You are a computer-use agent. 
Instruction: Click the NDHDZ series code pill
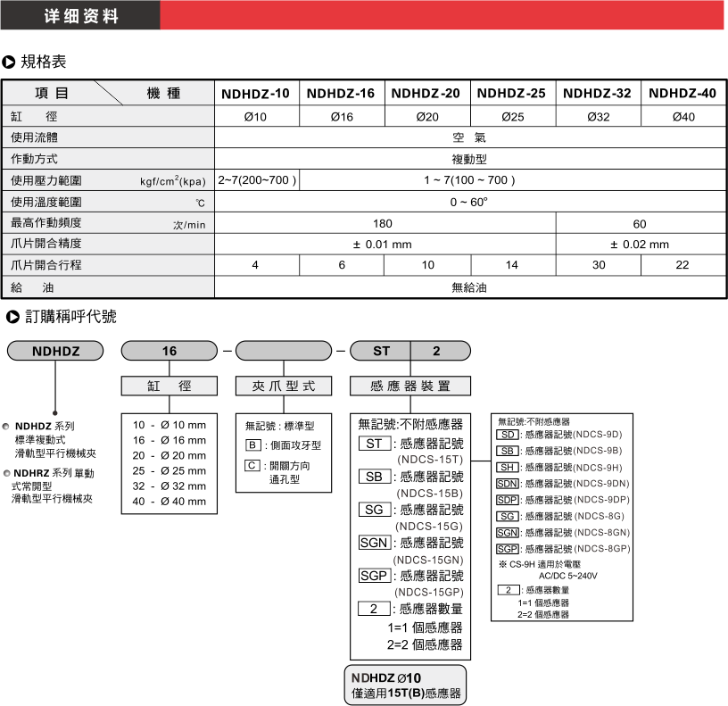(x=55, y=352)
